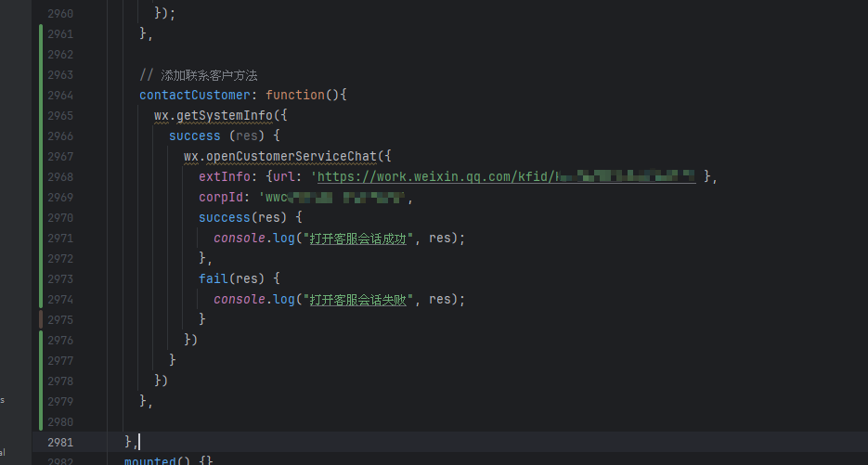Click line number 2969 in the gutter

[x=60, y=198]
